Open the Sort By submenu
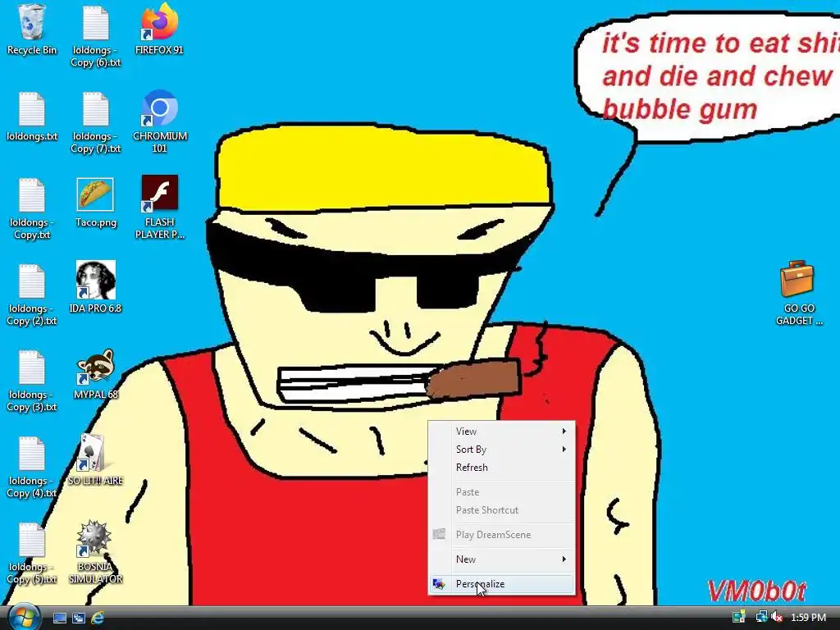 click(x=501, y=450)
